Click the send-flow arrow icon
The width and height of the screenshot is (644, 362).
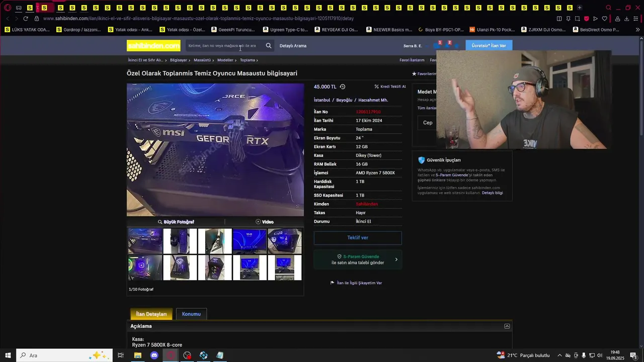pos(595,19)
